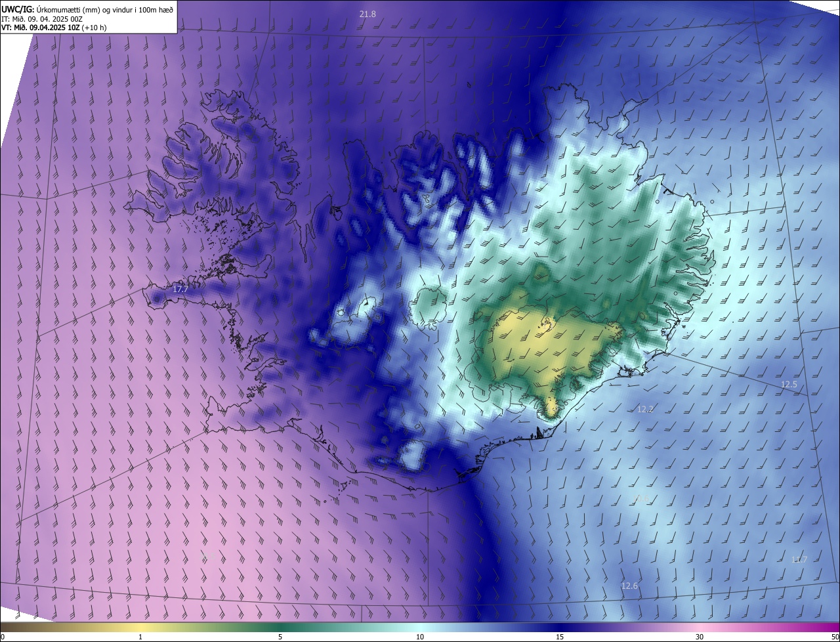Click the faint 10.6 value label on the map
Viewport: 840px width, 642px height.
(642, 499)
